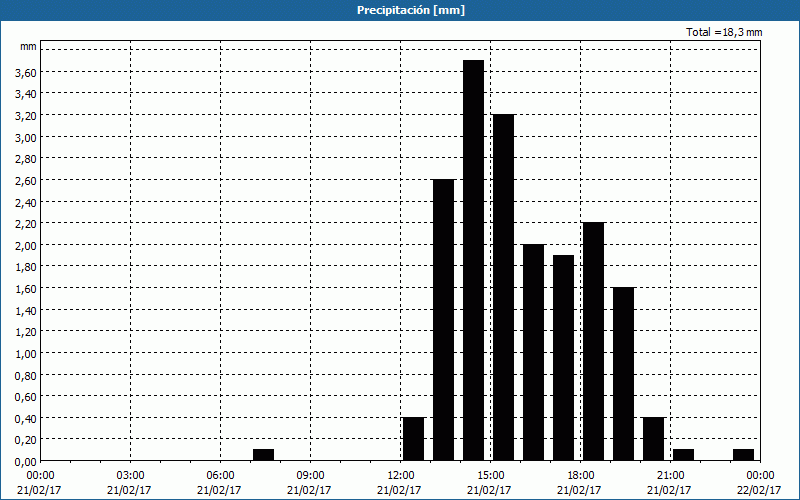
Task: Click the y-axis value '2,40'
Action: pyautogui.click(x=26, y=202)
